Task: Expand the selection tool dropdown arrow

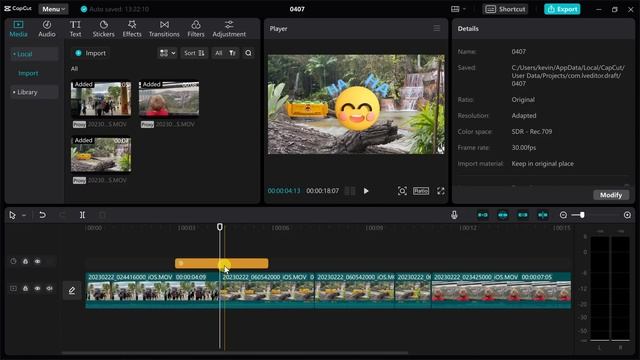Action: click(x=24, y=215)
